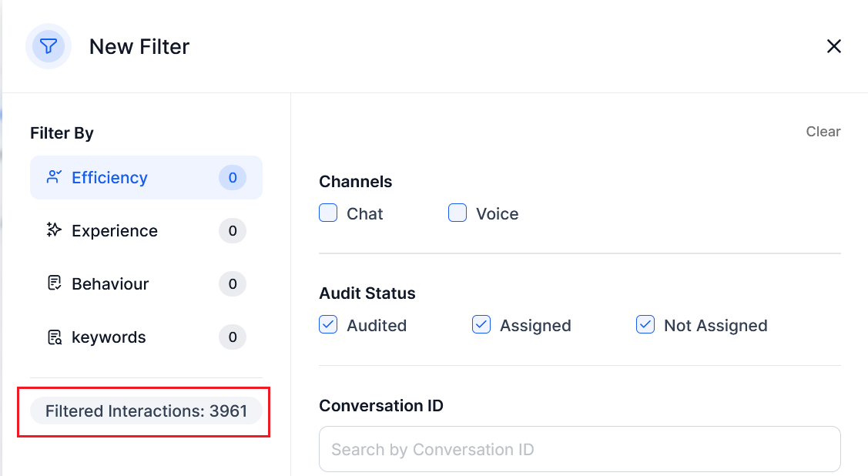Click the Experience filter count badge

pos(233,231)
